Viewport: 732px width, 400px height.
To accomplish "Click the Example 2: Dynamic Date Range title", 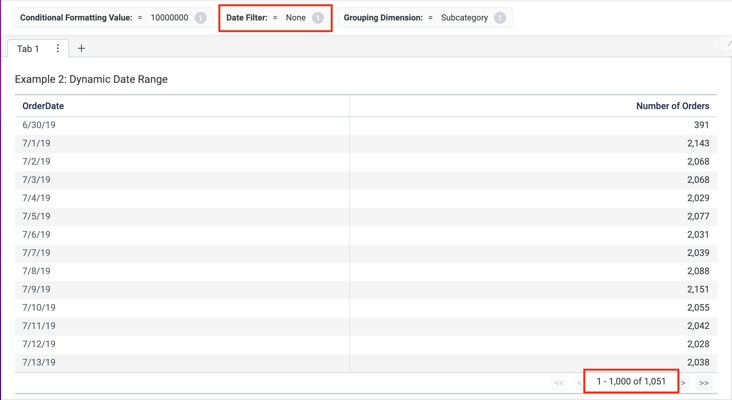I will pos(91,79).
